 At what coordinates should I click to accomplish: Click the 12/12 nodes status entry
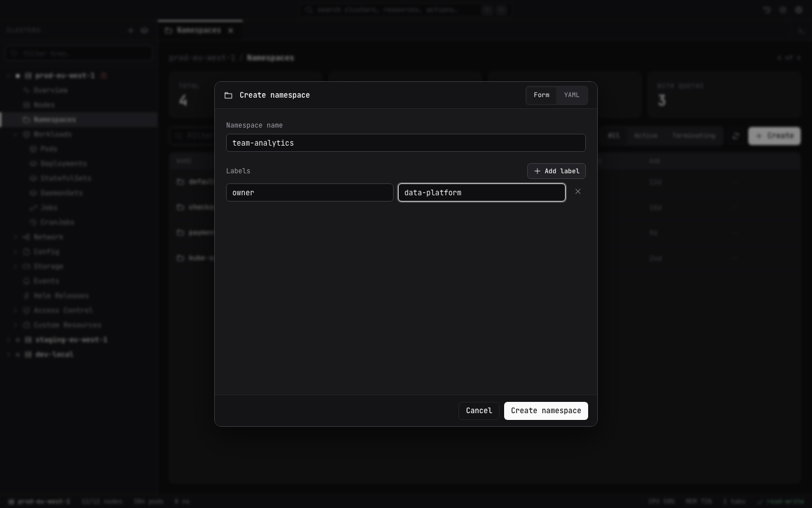(x=102, y=501)
